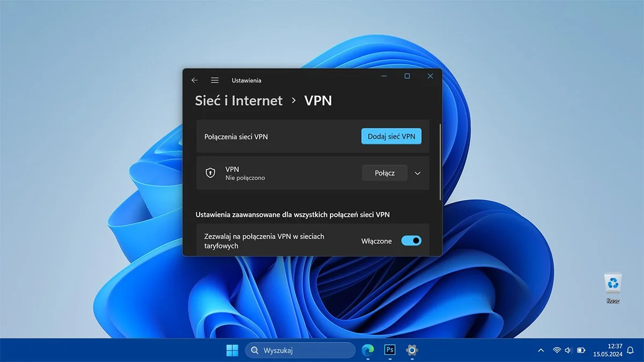This screenshot has width=644, height=362.
Task: Expand the VPN connection details chevron
Action: pos(418,173)
